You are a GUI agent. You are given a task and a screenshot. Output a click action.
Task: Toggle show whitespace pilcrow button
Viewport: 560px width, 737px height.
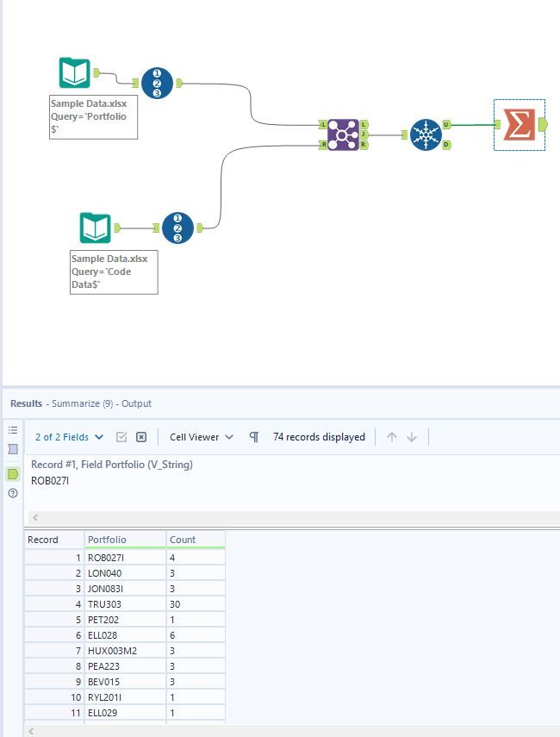[x=253, y=437]
